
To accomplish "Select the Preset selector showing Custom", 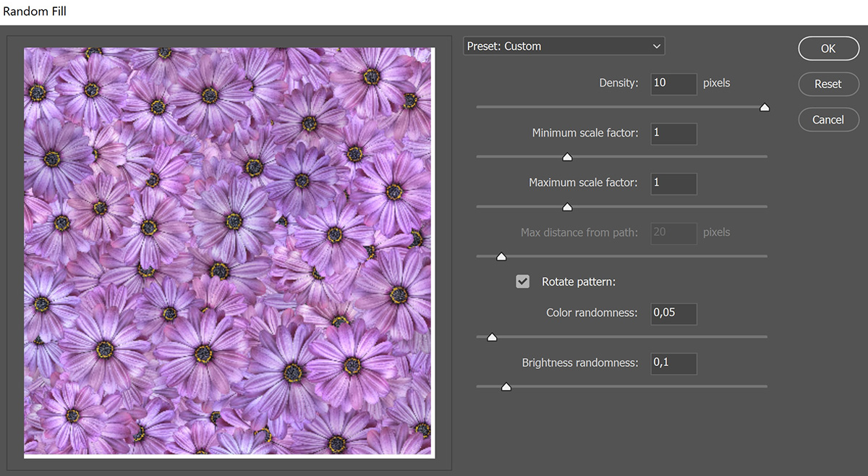I will point(564,46).
